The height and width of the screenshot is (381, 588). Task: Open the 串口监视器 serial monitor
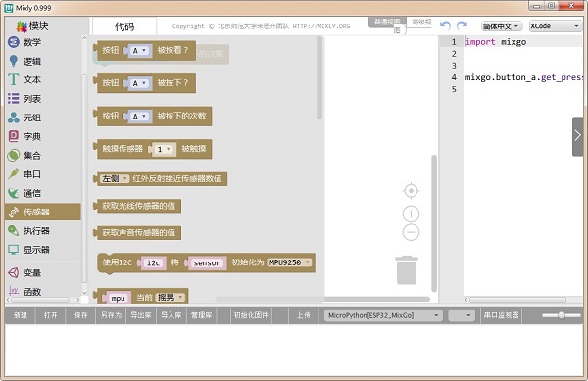point(501,315)
